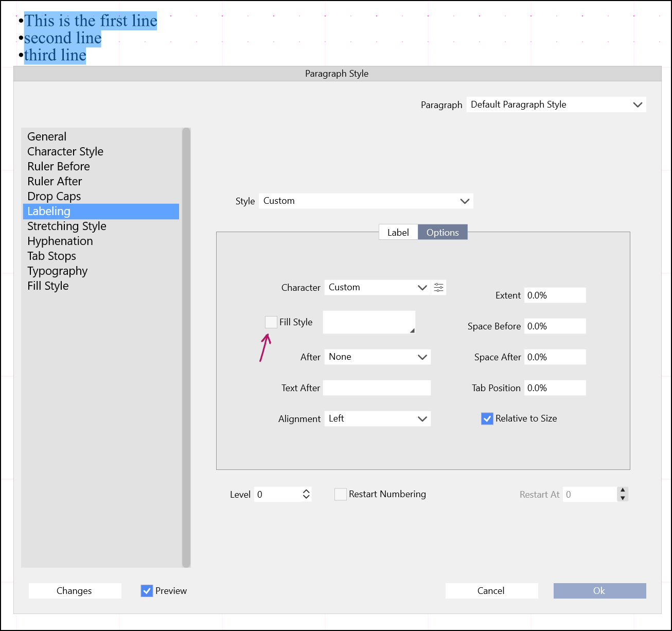Viewport: 672px width, 631px height.
Task: Enable the Fill Style checkbox
Action: (271, 322)
